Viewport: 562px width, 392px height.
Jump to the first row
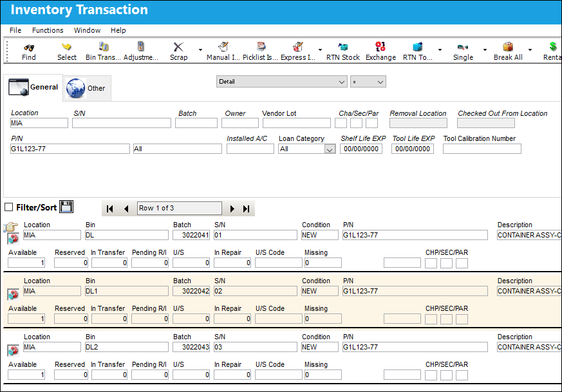click(110, 209)
